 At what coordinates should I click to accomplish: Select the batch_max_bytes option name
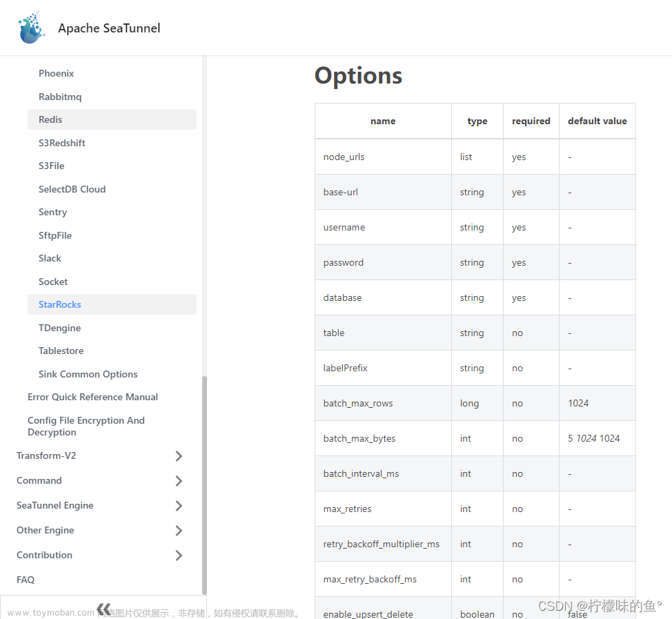click(x=359, y=438)
